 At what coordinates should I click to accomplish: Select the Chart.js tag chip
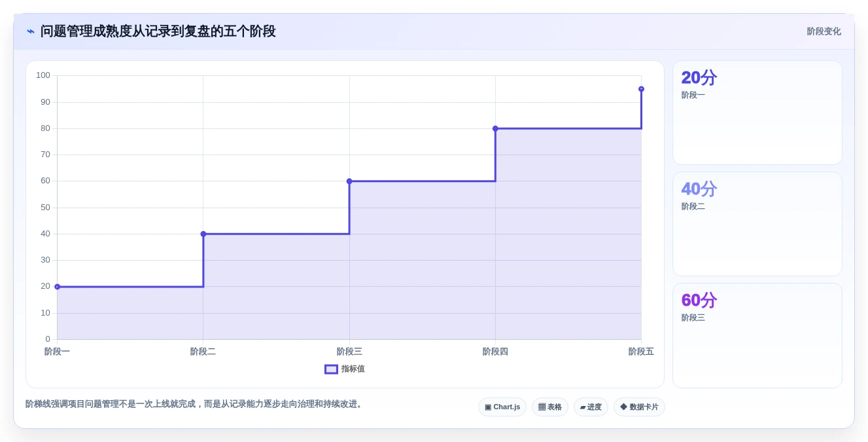pos(502,407)
